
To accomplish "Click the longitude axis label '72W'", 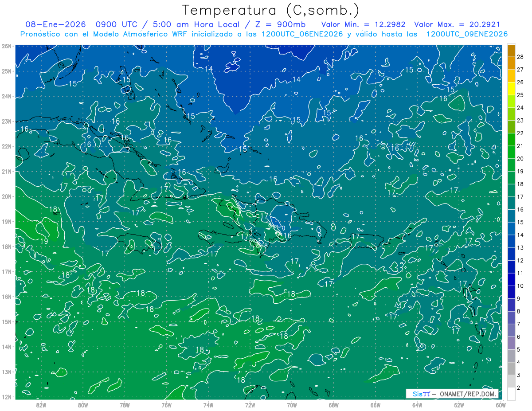I will click(250, 405).
